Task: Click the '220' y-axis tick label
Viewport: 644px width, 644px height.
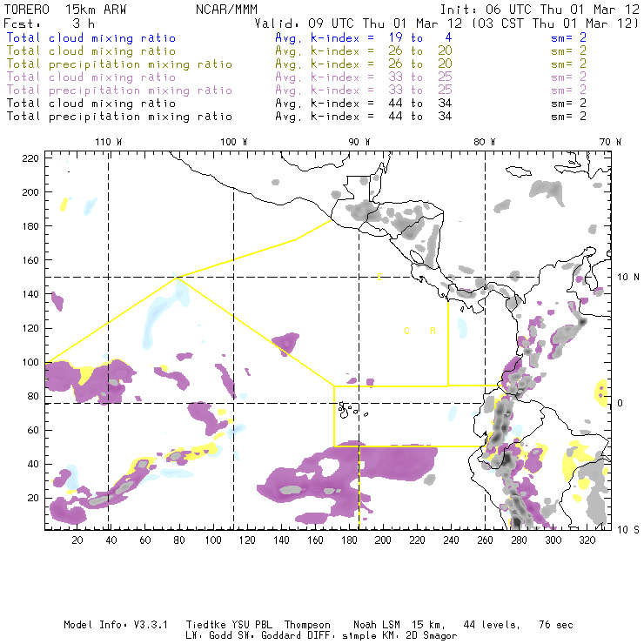Action: click(x=30, y=158)
